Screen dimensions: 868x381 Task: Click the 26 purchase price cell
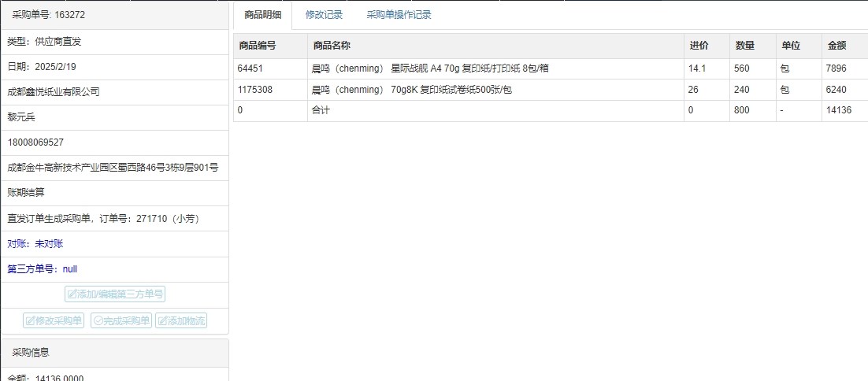(707, 90)
